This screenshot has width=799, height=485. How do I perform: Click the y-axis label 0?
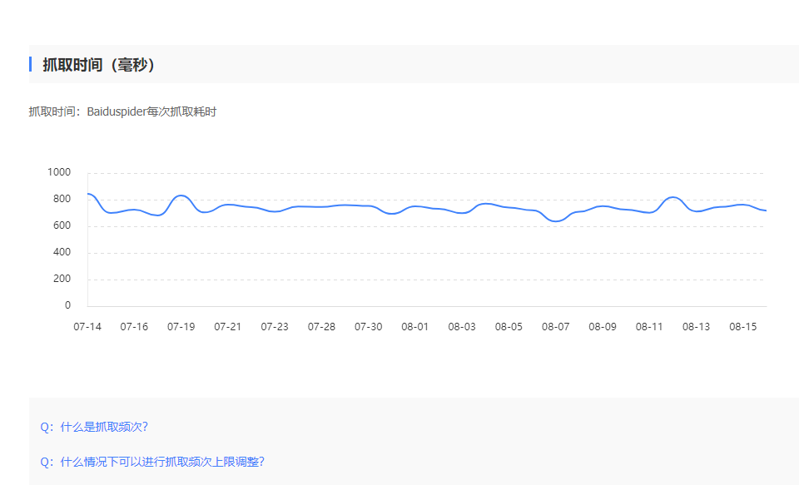tap(68, 305)
